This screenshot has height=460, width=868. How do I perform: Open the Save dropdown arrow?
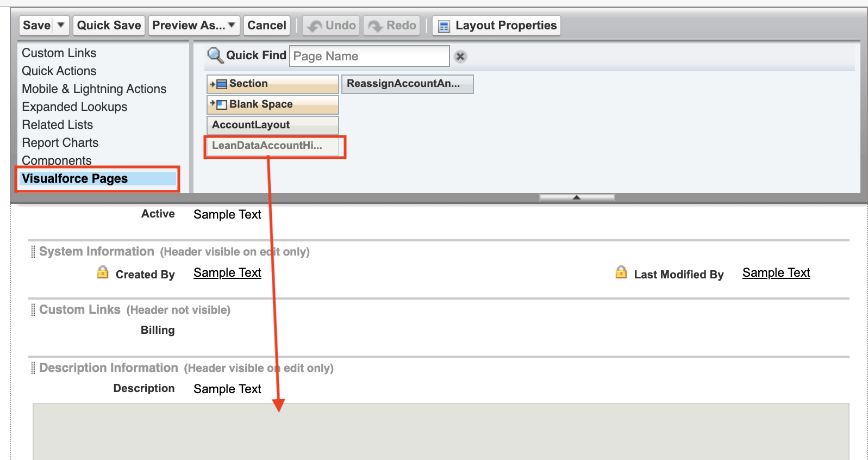61,25
